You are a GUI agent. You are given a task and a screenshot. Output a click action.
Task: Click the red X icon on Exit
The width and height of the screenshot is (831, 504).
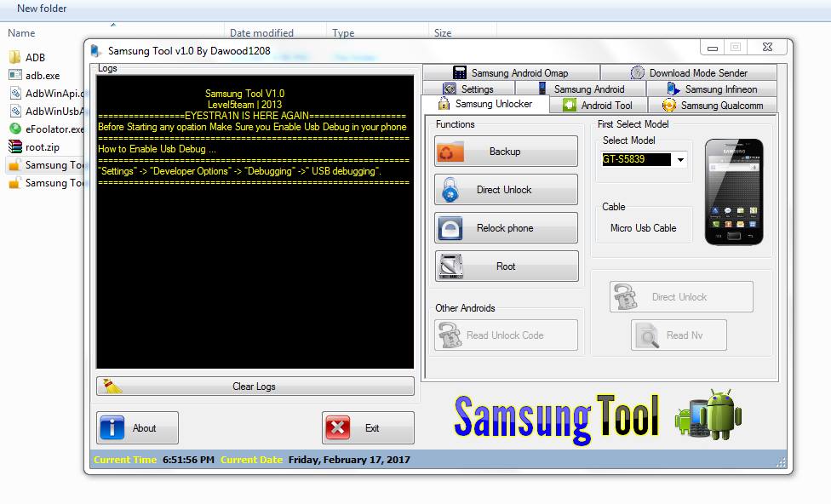tap(338, 427)
